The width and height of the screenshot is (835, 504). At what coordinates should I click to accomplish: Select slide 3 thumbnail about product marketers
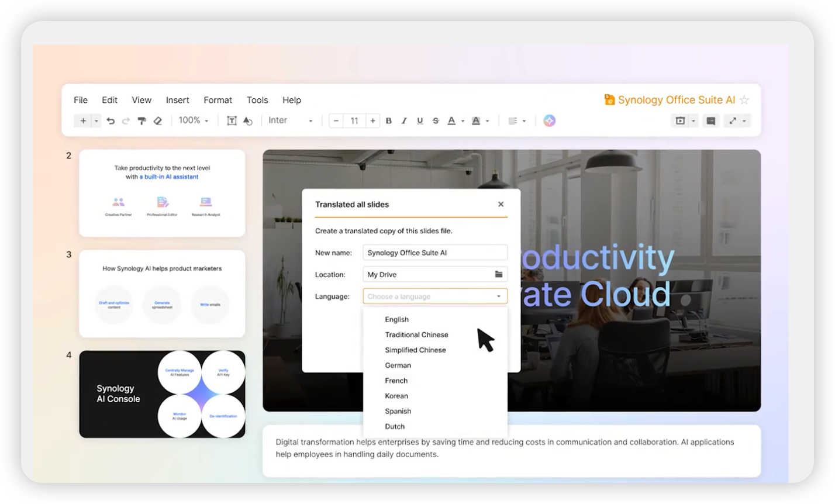[162, 294]
